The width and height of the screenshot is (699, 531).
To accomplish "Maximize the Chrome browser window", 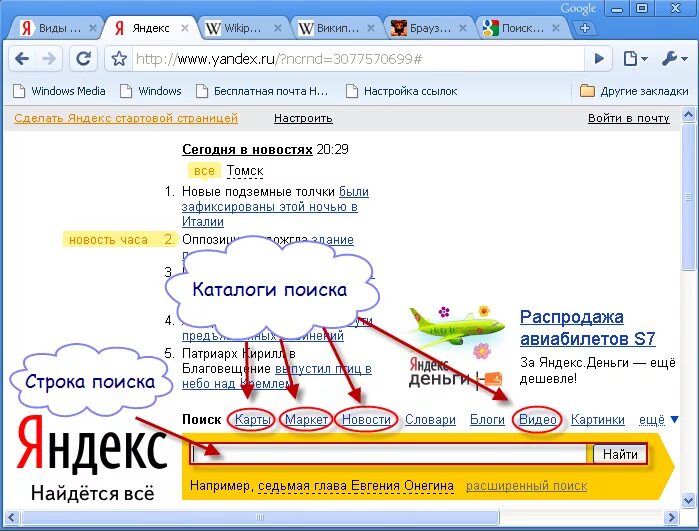I will point(642,8).
